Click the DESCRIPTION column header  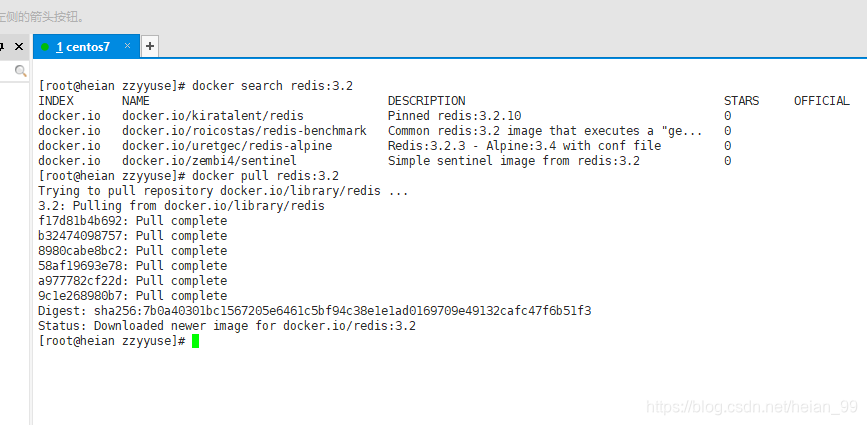click(x=426, y=101)
